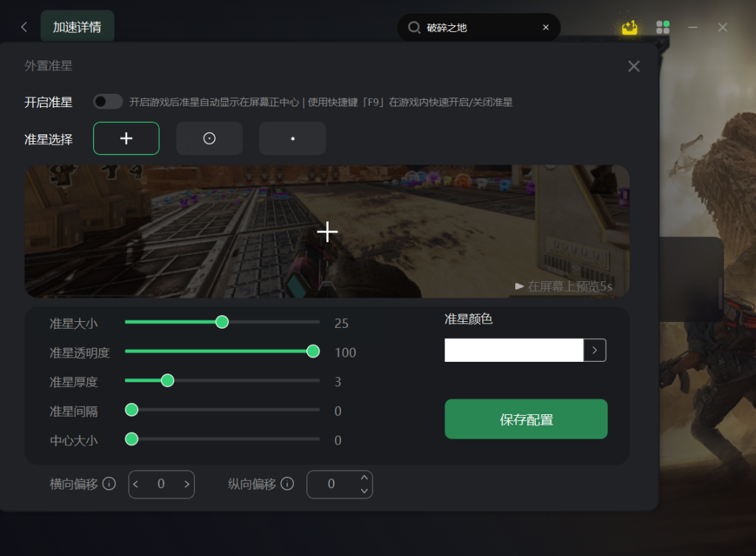The width and height of the screenshot is (756, 556).
Task: Open the yellow gift box icon
Action: (x=629, y=27)
